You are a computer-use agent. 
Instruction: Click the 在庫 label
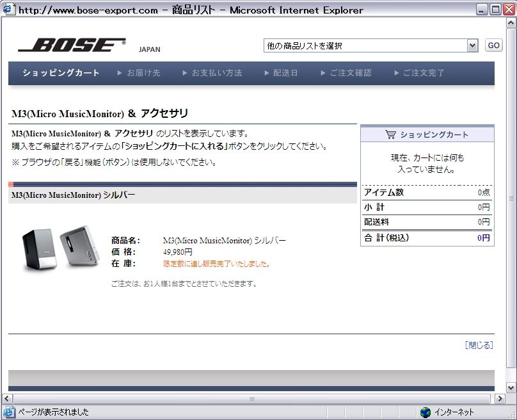[x=123, y=264]
